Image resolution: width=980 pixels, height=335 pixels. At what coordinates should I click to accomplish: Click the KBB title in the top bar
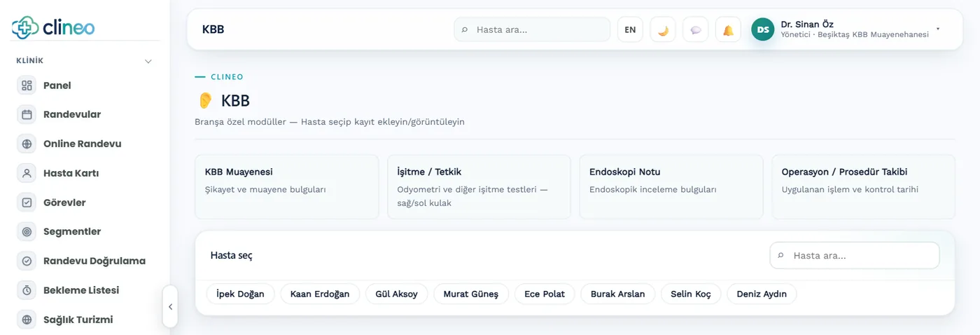click(213, 29)
